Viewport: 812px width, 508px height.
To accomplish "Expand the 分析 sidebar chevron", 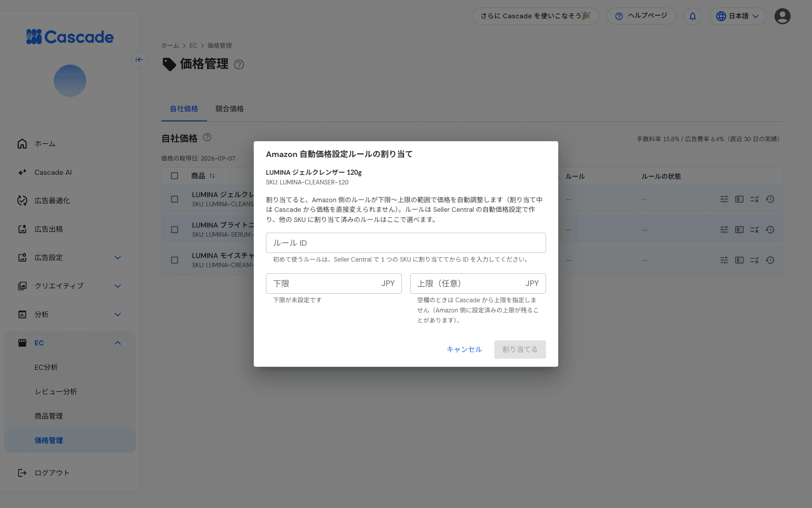I will click(118, 314).
